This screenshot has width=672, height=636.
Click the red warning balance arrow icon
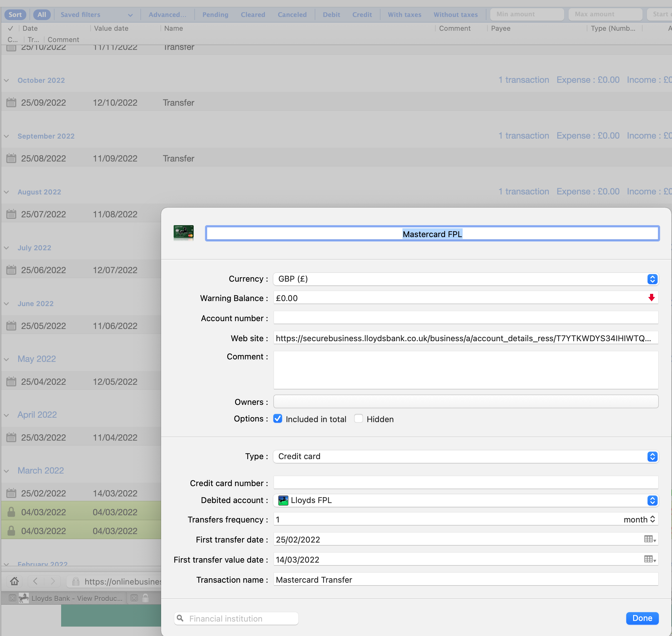[x=651, y=298]
